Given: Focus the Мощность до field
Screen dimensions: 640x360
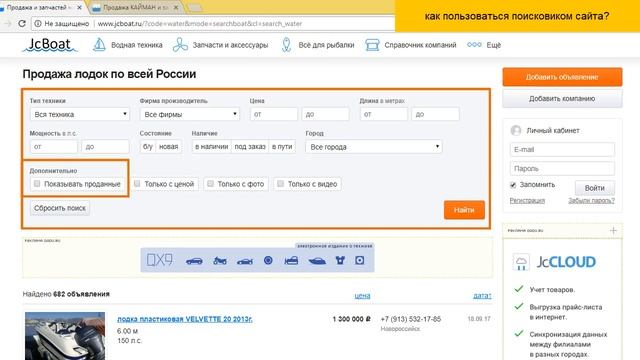Looking at the screenshot, I should pyautogui.click(x=105, y=146).
